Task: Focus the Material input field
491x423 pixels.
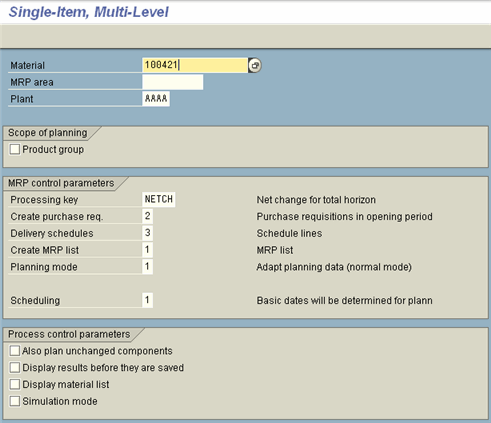Action: tap(195, 65)
